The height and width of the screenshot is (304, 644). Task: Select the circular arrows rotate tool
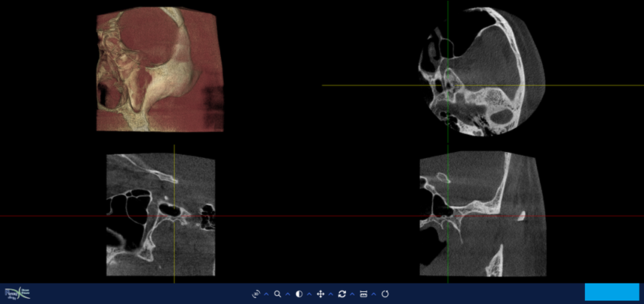pos(342,294)
